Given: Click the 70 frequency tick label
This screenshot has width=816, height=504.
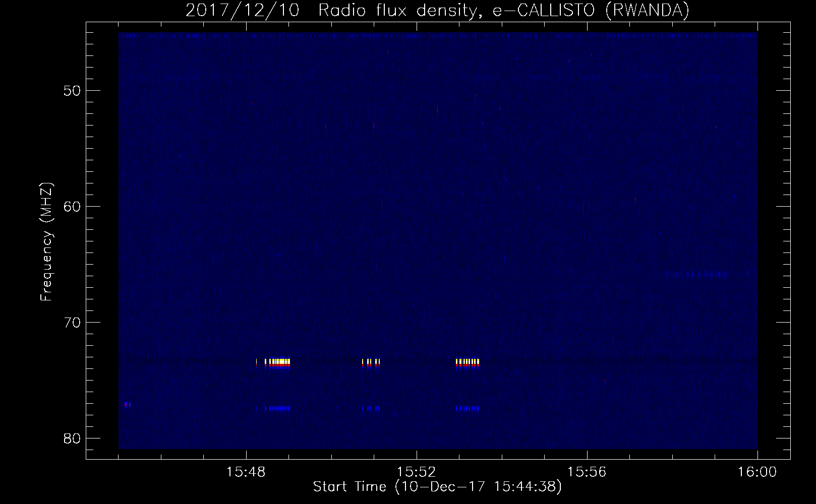Looking at the screenshot, I should pyautogui.click(x=72, y=323).
